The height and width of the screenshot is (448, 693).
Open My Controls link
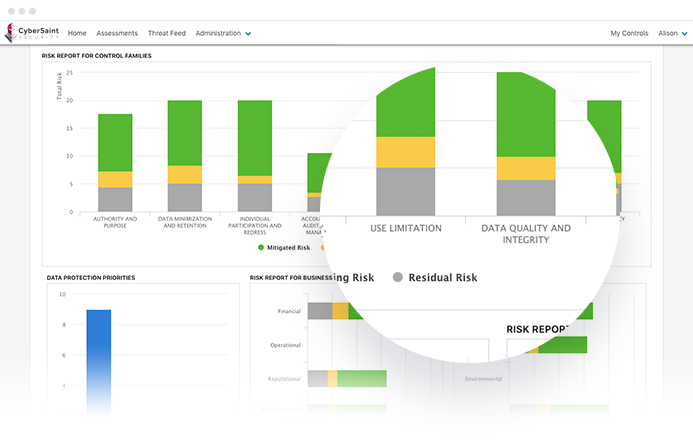[629, 33]
